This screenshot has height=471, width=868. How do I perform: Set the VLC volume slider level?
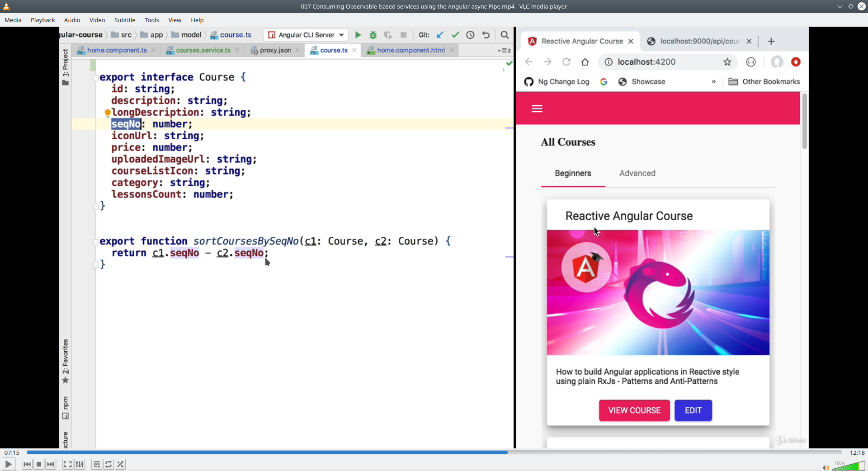tap(849, 466)
